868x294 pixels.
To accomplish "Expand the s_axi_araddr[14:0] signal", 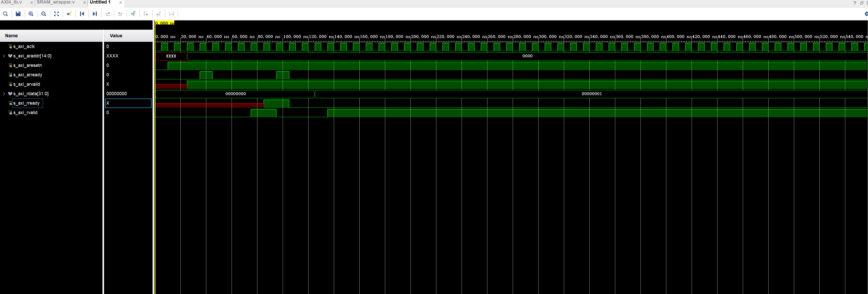I will pyautogui.click(x=3, y=56).
